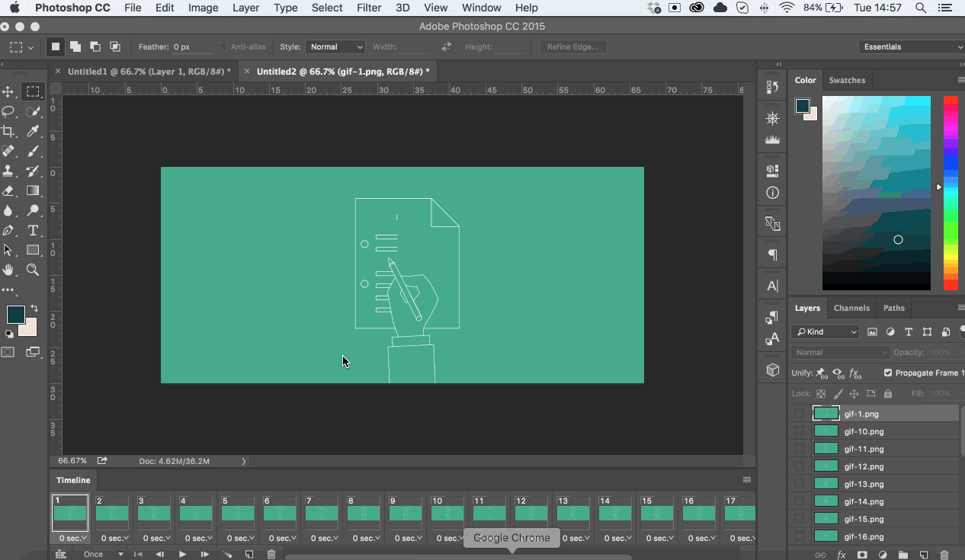Select the Lasso tool
The height and width of the screenshot is (560, 965).
pyautogui.click(x=9, y=111)
